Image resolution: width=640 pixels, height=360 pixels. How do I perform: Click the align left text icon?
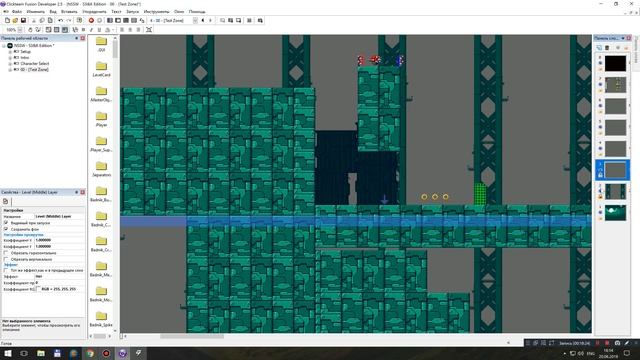(122, 30)
